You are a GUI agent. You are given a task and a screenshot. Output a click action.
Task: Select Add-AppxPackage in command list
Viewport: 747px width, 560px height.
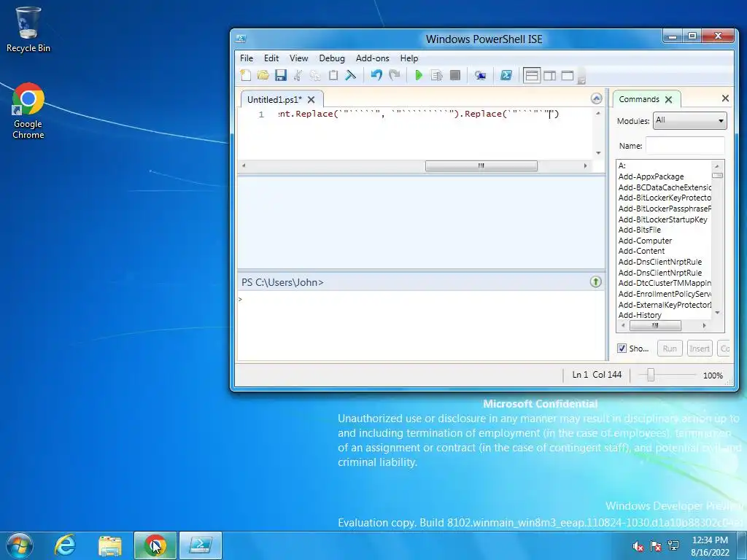(651, 176)
